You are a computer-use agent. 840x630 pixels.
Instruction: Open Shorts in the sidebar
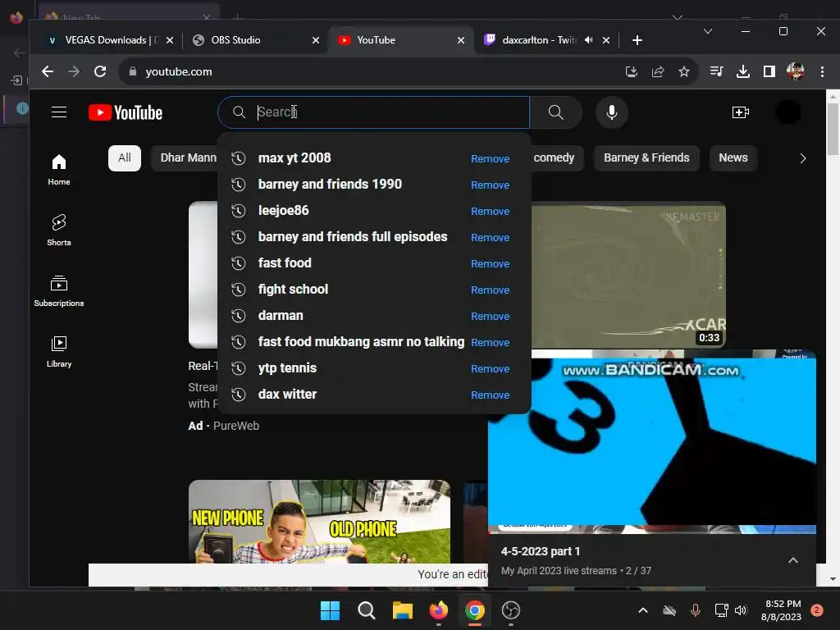tap(59, 230)
